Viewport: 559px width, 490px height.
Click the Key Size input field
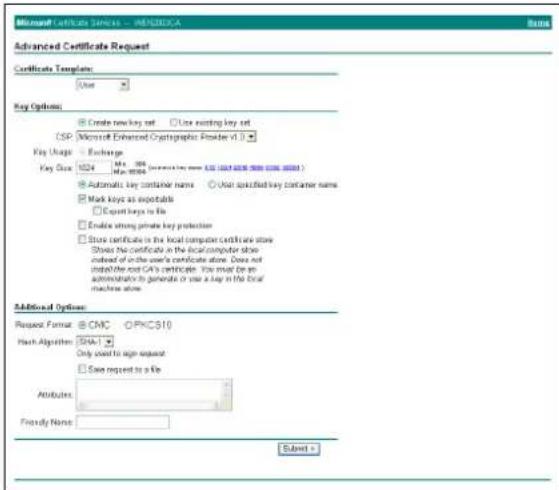[94, 168]
